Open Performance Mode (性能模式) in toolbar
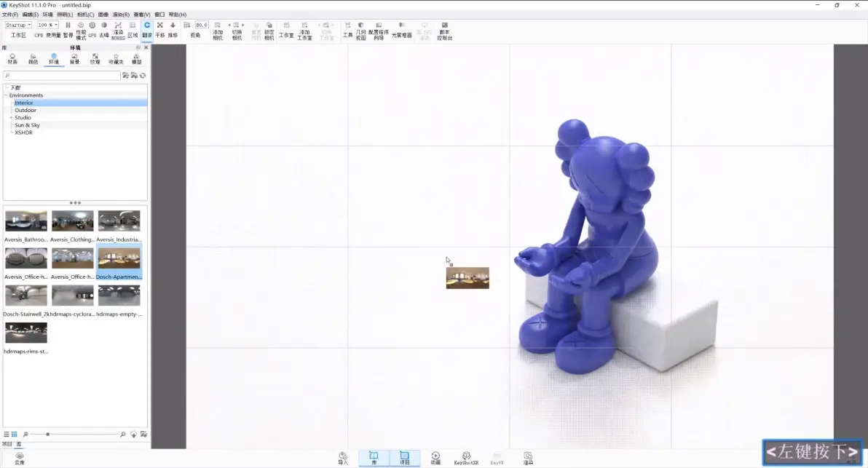 pos(81,31)
